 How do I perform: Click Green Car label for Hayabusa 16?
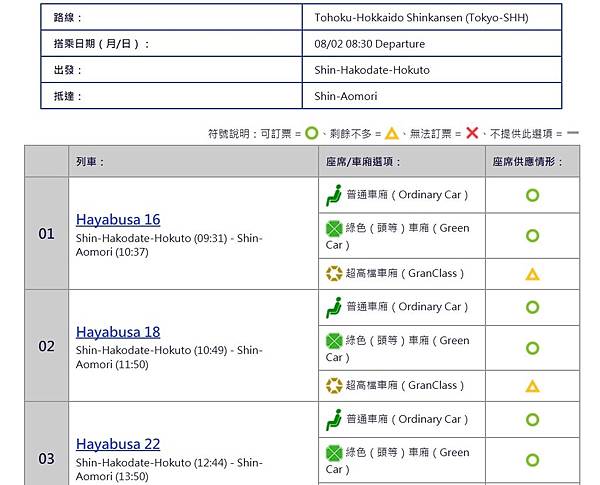click(397, 236)
